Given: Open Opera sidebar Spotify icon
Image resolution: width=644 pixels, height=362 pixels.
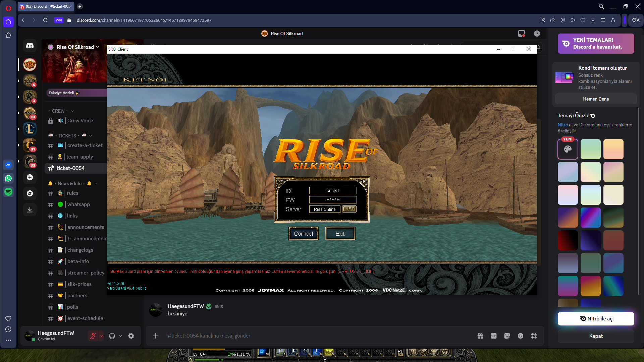Looking at the screenshot, I should click(x=8, y=192).
